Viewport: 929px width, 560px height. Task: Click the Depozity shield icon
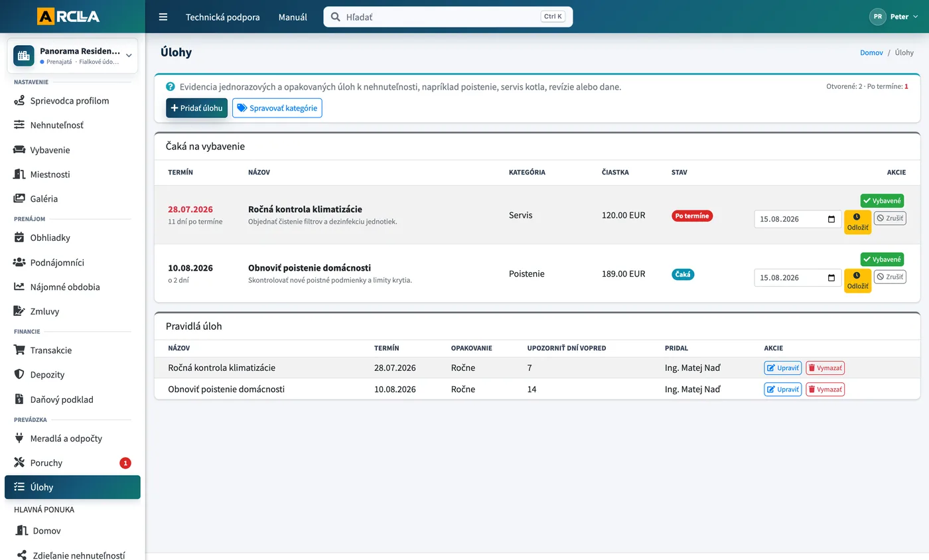click(x=19, y=374)
